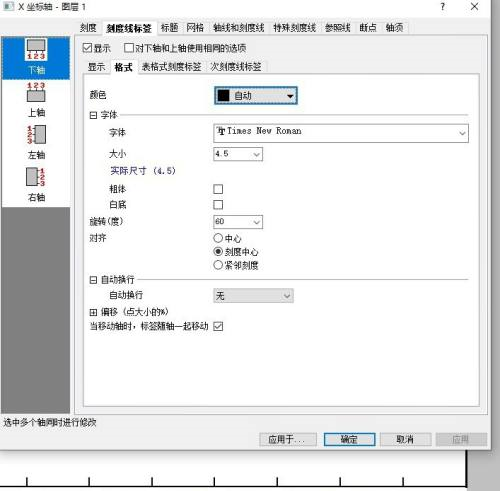
Task: Click the 实际尺寸 (4.5) text
Action: pos(143,171)
